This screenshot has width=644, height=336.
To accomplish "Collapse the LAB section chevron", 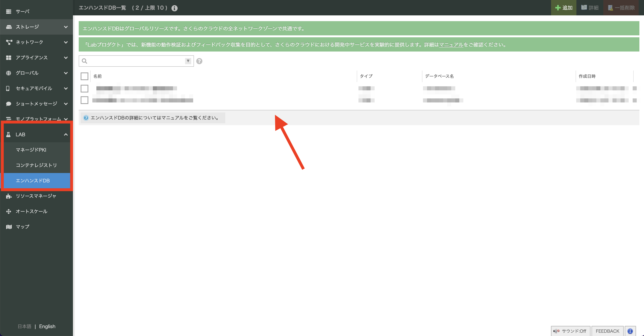I will pyautogui.click(x=66, y=135).
